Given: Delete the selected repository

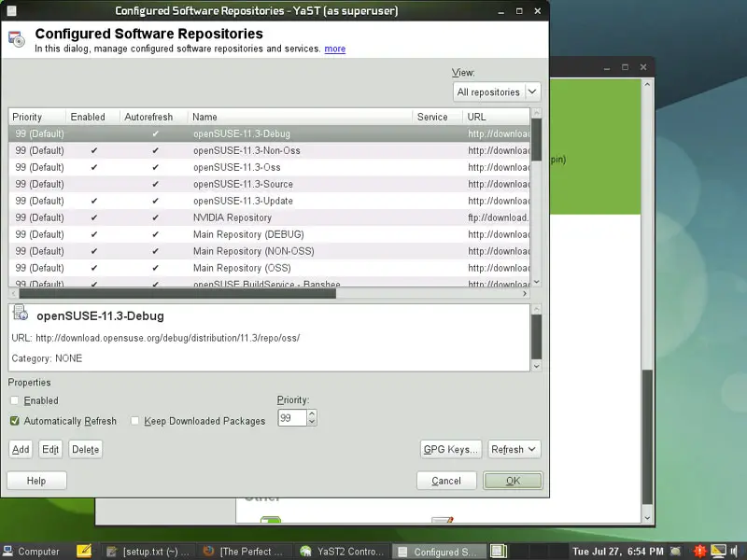Looking at the screenshot, I should point(85,449).
